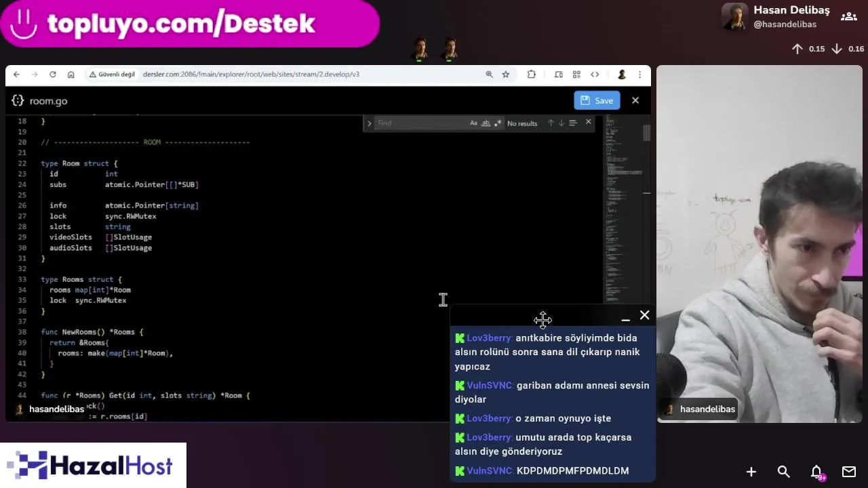Focus the dersler.com address bar URL
Viewport: 868px width, 488px height.
tap(251, 75)
